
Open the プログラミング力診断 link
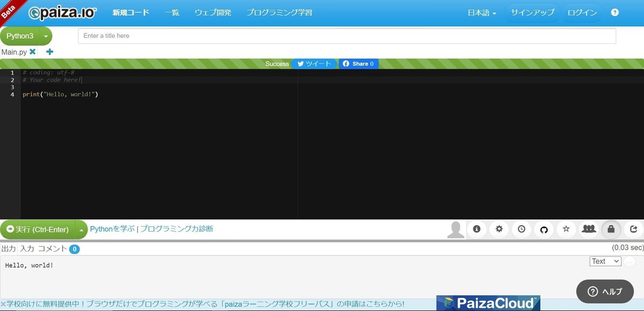coord(177,228)
